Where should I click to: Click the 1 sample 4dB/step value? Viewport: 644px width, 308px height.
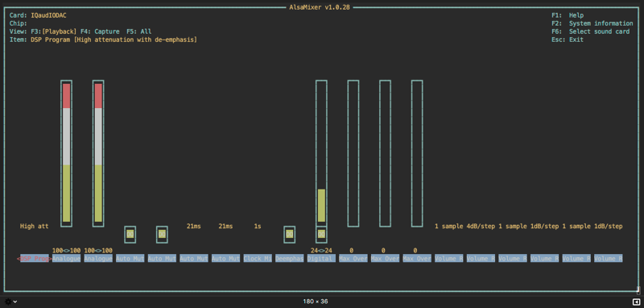(x=465, y=227)
